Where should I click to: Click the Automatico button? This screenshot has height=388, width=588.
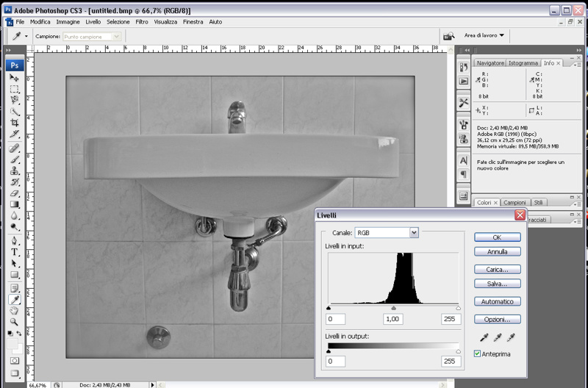[498, 301]
